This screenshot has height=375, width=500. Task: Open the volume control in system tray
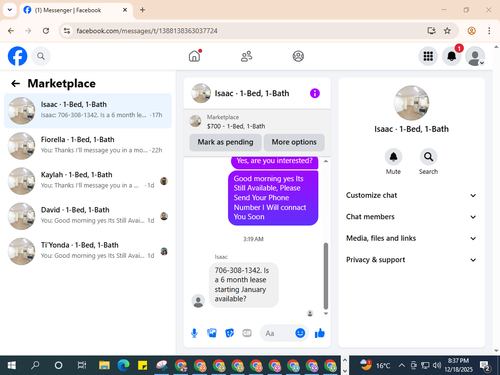click(436, 366)
